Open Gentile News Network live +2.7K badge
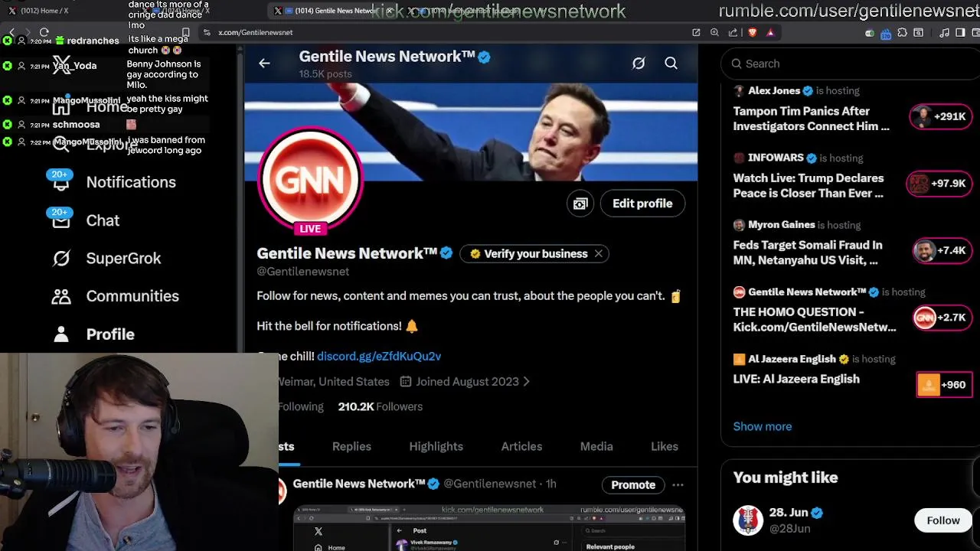This screenshot has height=551, width=980. [942, 318]
